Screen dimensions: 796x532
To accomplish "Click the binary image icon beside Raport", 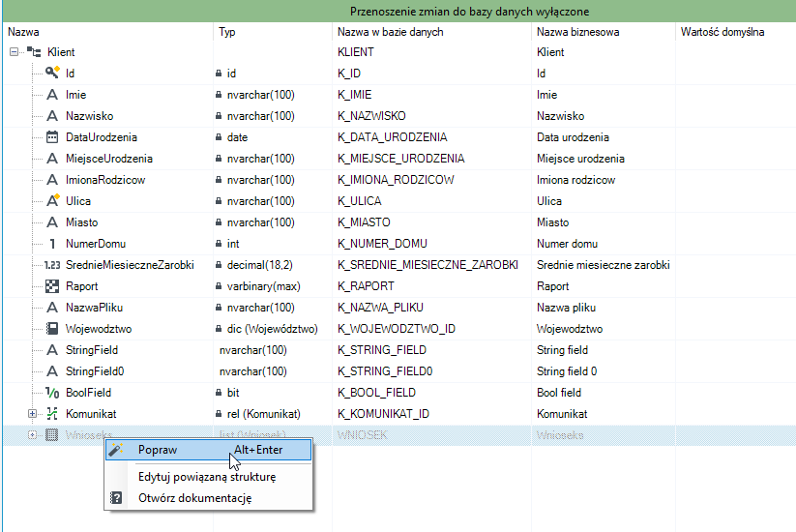I will pyautogui.click(x=52, y=286).
